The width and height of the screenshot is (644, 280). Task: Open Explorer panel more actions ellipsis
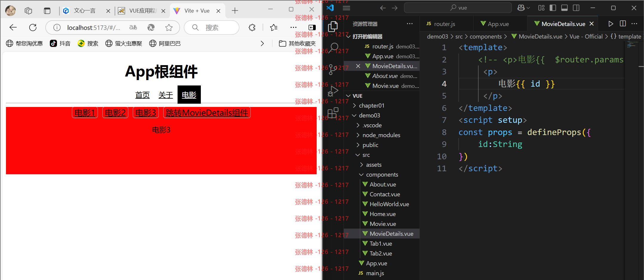pos(410,24)
